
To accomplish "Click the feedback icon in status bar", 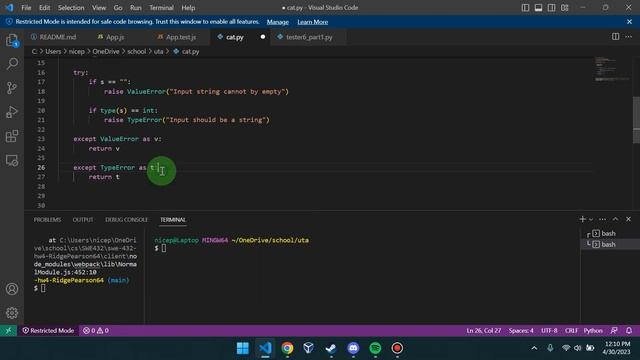I will pyautogui.click(x=614, y=330).
